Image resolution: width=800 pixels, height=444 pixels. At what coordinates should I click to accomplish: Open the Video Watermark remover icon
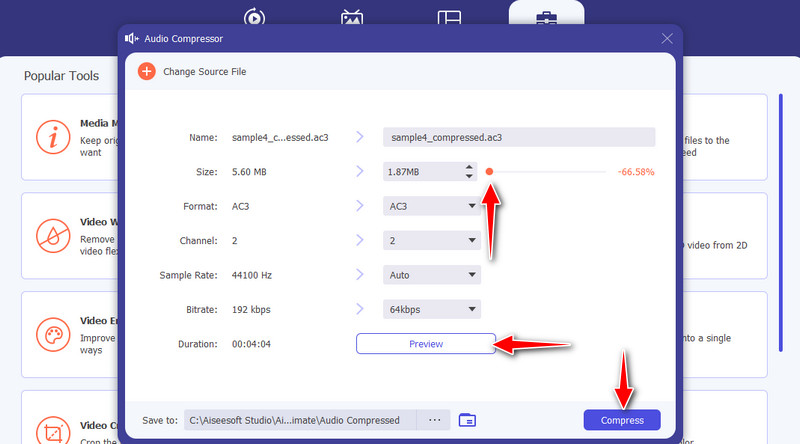pyautogui.click(x=50, y=235)
